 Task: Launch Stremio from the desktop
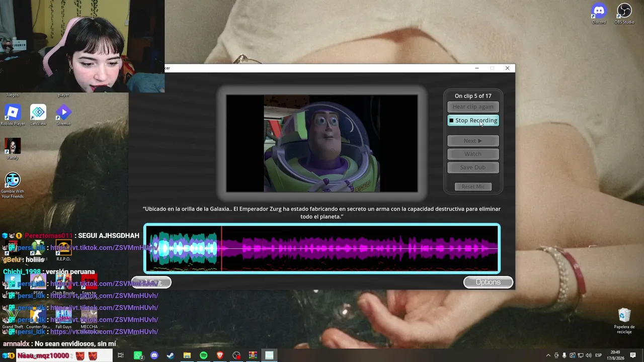pyautogui.click(x=63, y=115)
